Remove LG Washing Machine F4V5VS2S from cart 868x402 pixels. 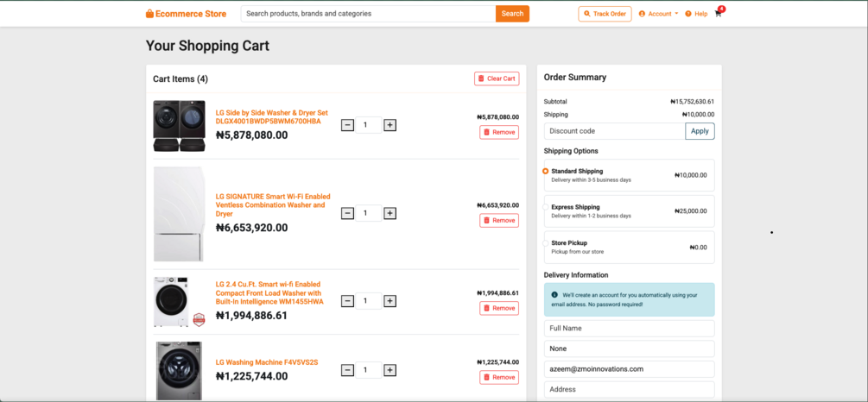pyautogui.click(x=499, y=377)
